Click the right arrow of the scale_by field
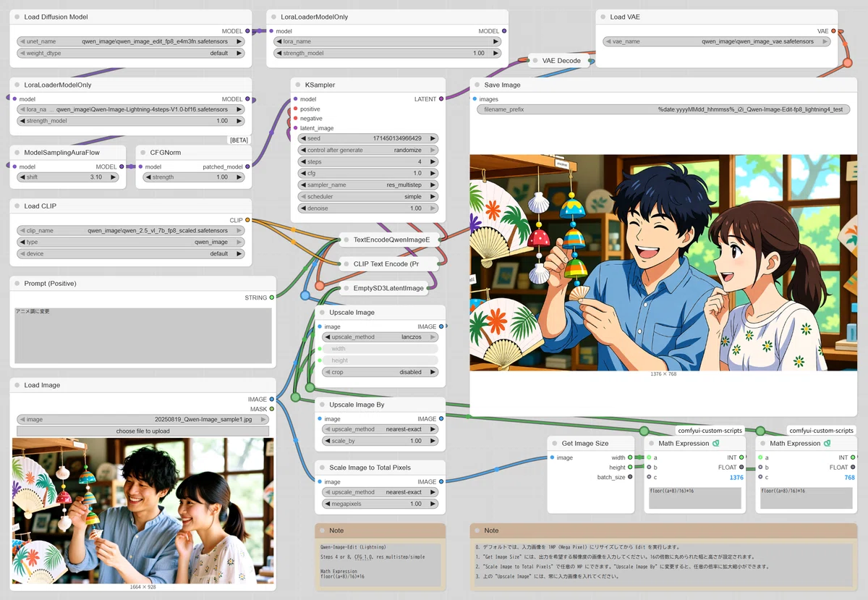This screenshot has width=868, height=600. pos(433,441)
